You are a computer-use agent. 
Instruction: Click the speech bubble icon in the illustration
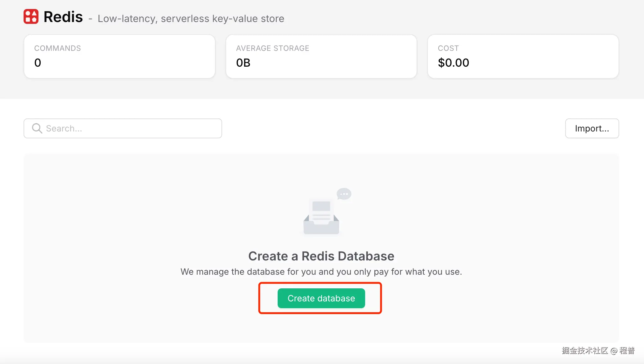pyautogui.click(x=344, y=193)
